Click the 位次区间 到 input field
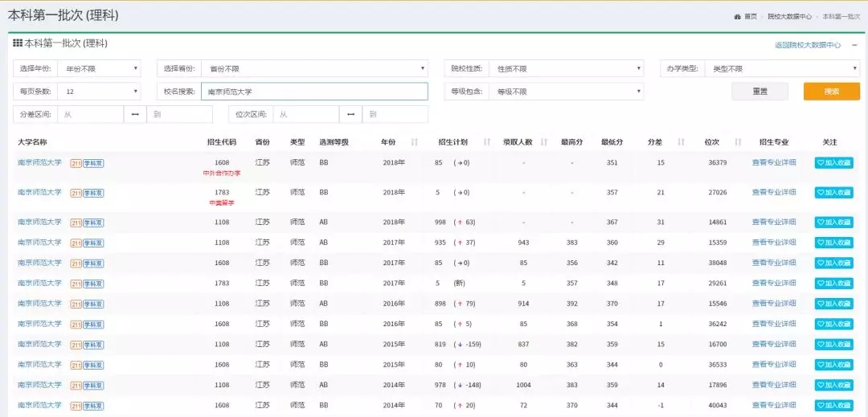Image resolution: width=868 pixels, height=417 pixels. (395, 114)
